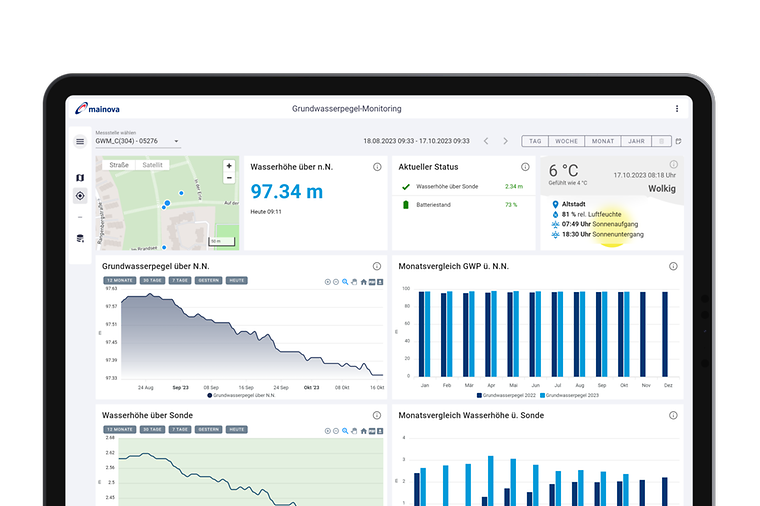Click the Dez bar in Monatsvergleich GWP chart
Image resolution: width=760 pixels, height=506 pixels.
point(665,334)
